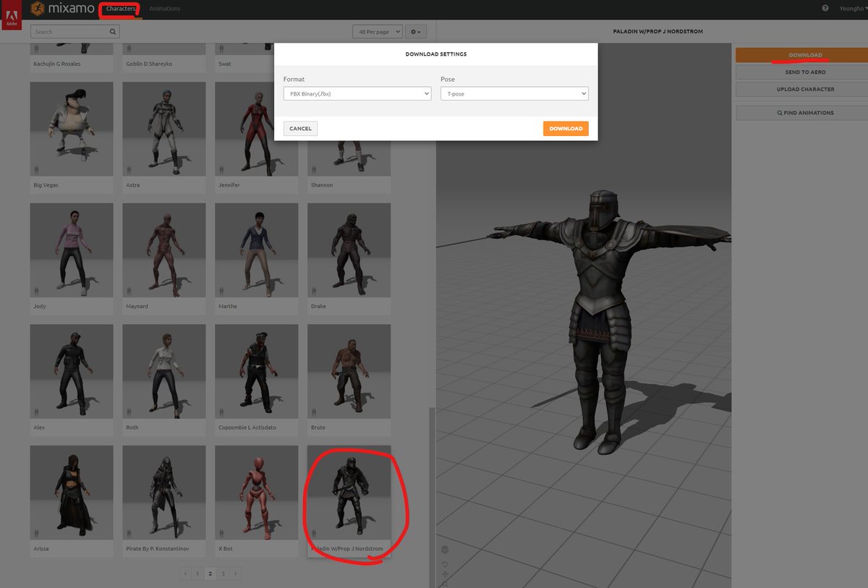Click Download in the settings dialog
The height and width of the screenshot is (588, 868).
point(566,129)
